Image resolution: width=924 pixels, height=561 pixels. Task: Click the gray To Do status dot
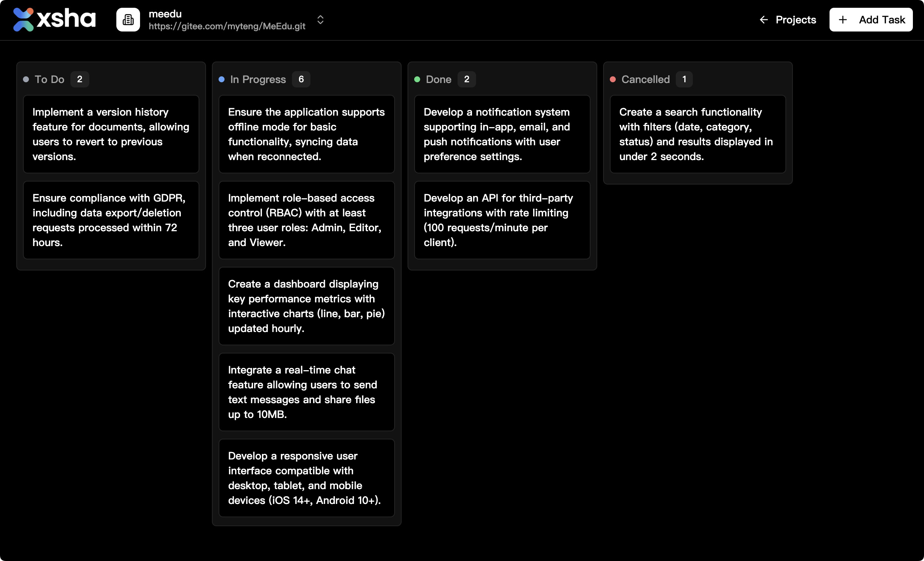click(x=26, y=79)
